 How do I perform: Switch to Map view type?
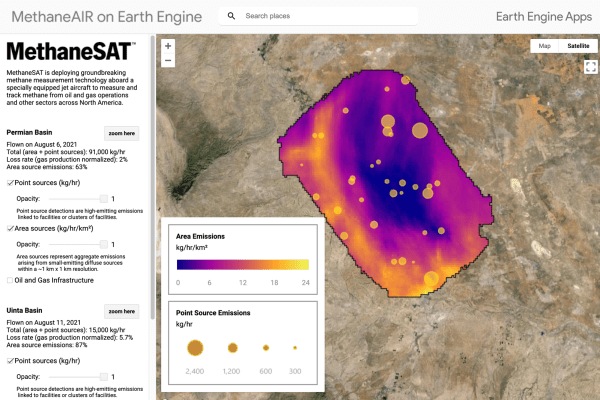544,46
